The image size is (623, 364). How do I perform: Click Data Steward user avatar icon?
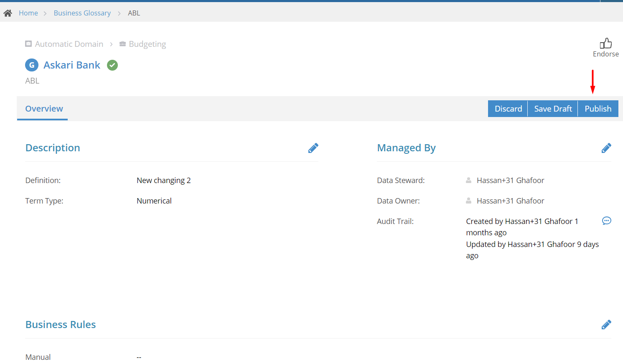tap(468, 181)
